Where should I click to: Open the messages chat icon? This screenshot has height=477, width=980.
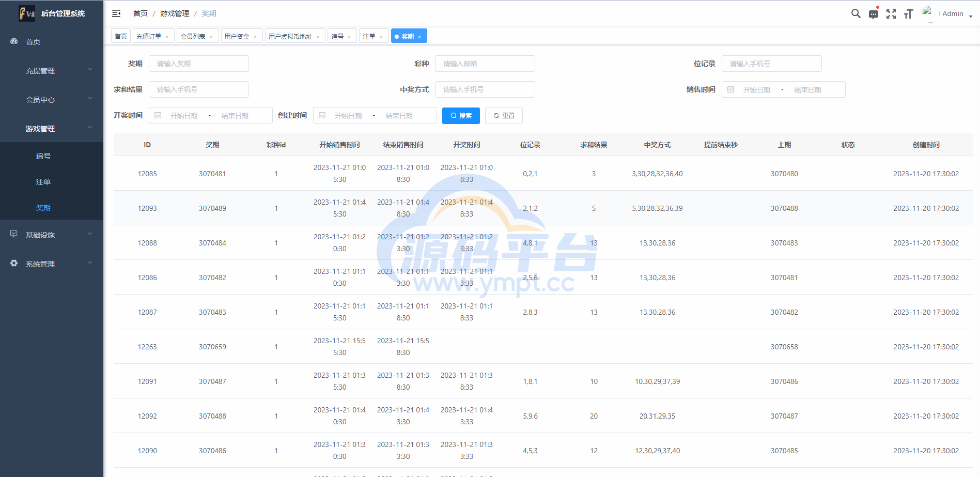[874, 14]
